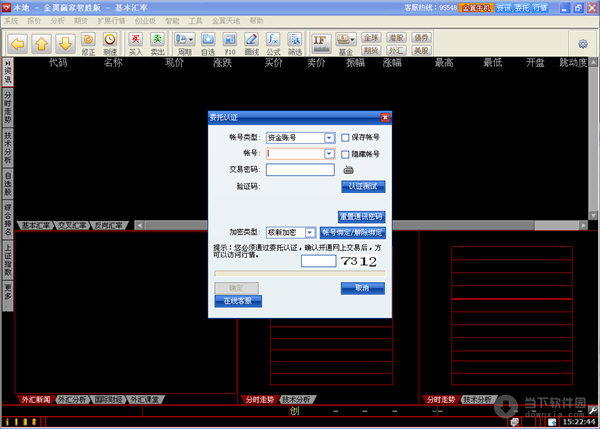This screenshot has width=600, height=429.
Task: Open the 扩展行情 menu
Action: click(111, 21)
